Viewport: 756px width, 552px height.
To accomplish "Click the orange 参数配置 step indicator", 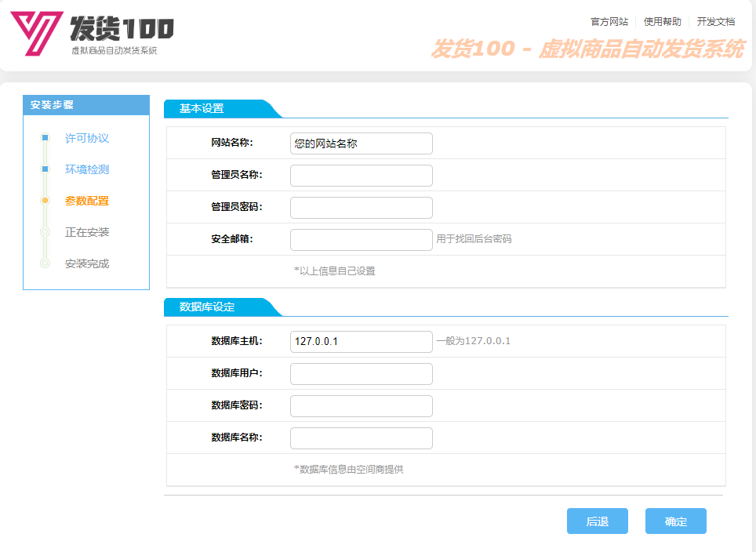I will click(x=45, y=201).
